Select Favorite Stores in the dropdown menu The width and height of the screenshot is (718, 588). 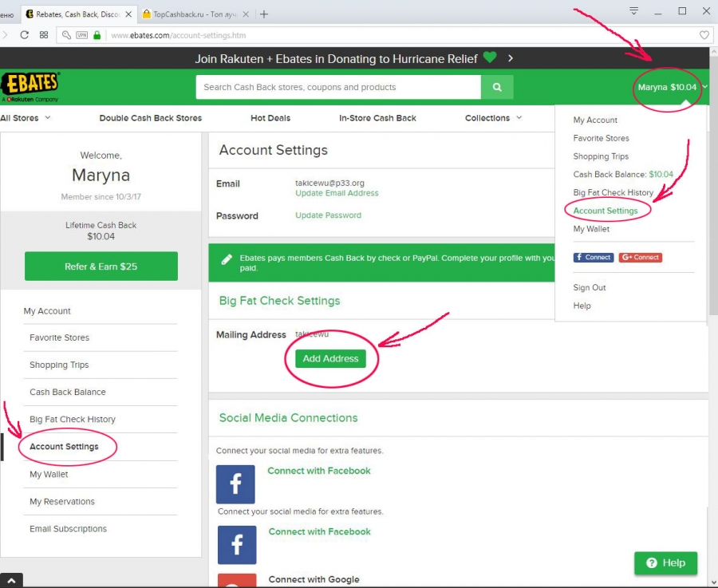[x=601, y=138]
